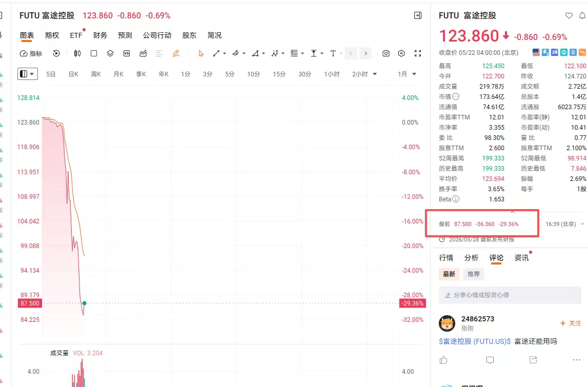Click the 分享心情或投资心得 input box

click(510, 295)
